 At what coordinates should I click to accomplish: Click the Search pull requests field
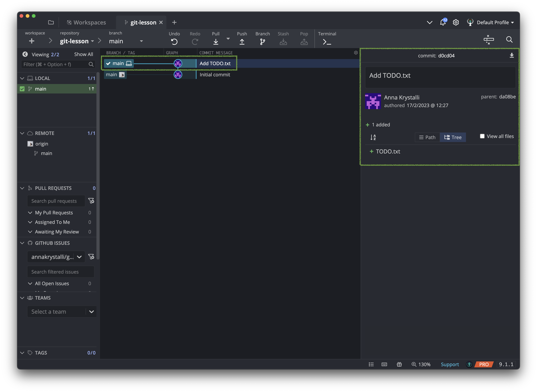click(56, 201)
